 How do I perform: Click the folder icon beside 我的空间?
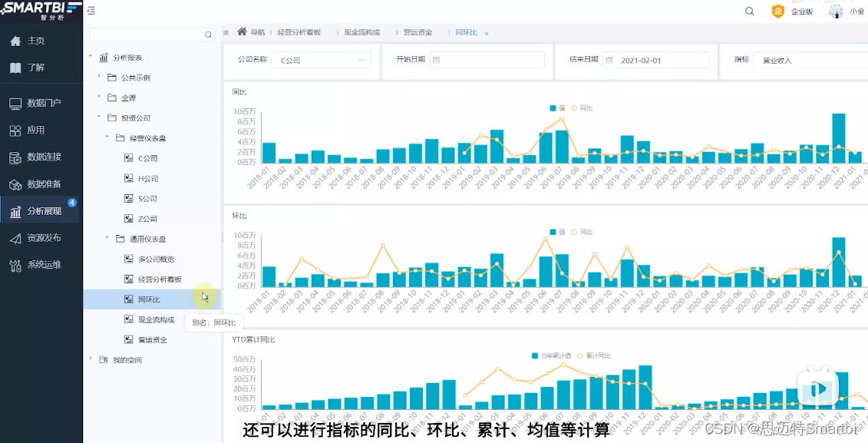103,360
